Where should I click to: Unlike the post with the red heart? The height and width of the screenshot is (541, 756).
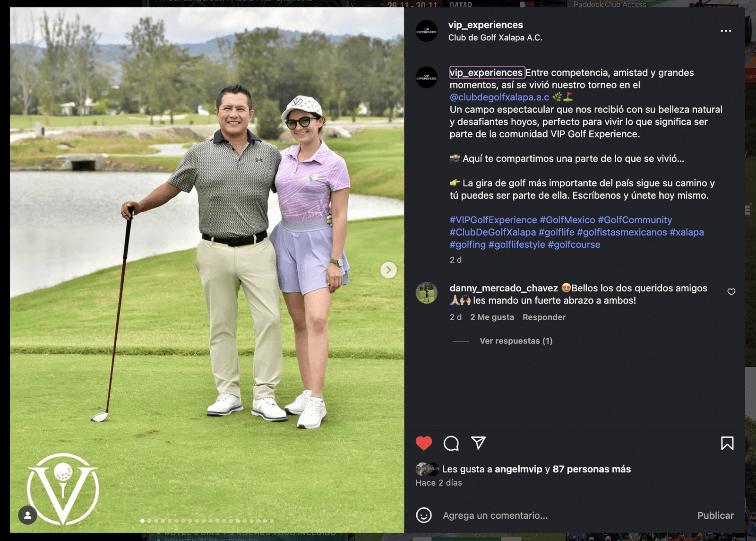click(424, 443)
